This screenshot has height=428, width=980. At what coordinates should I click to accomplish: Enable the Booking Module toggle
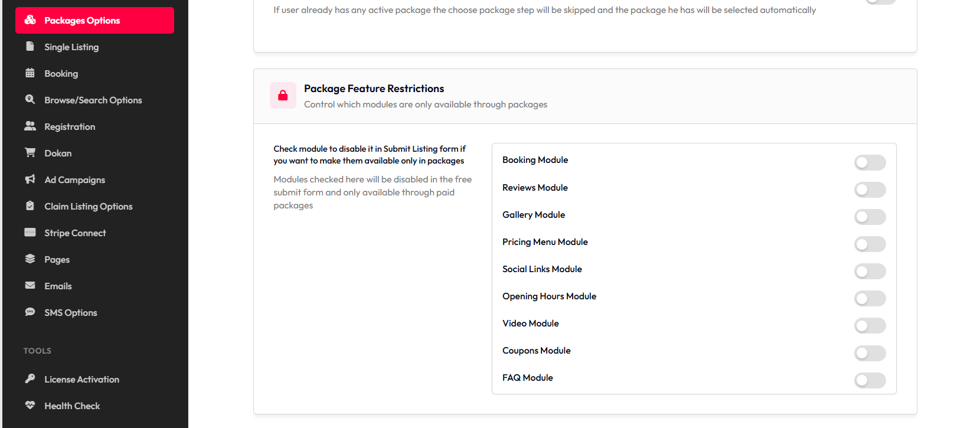(x=870, y=162)
